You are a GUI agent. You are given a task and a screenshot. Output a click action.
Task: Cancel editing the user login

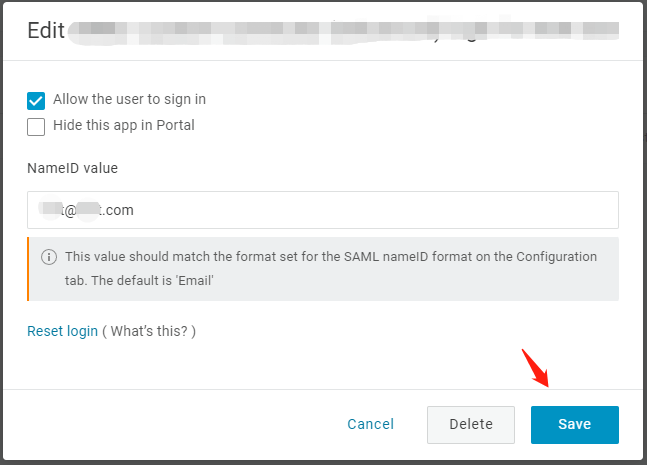[371, 424]
